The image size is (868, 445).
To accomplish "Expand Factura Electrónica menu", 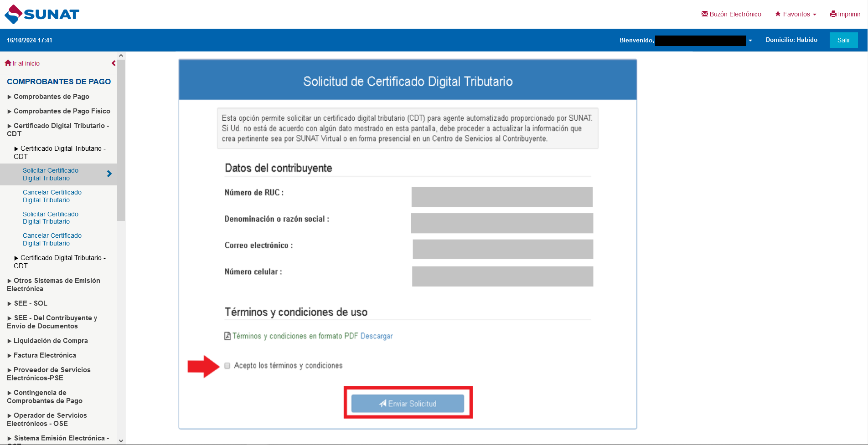I will (x=41, y=355).
